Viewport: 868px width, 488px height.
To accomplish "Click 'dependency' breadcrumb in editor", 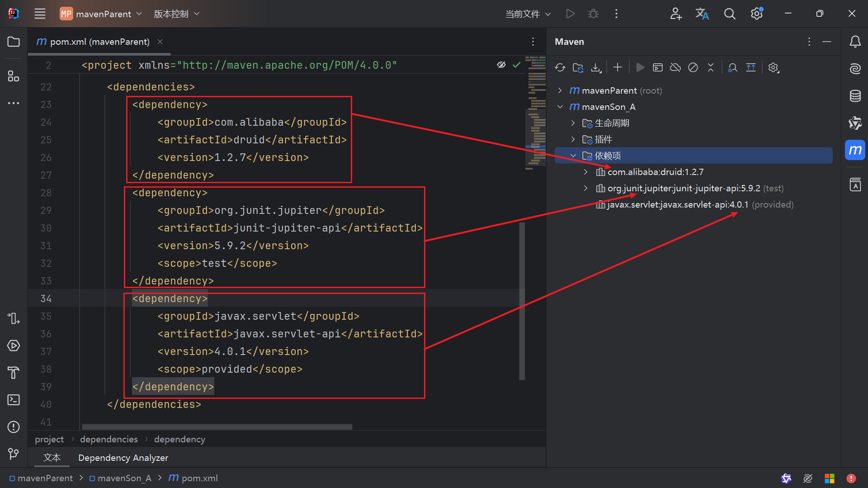I will pyautogui.click(x=179, y=439).
